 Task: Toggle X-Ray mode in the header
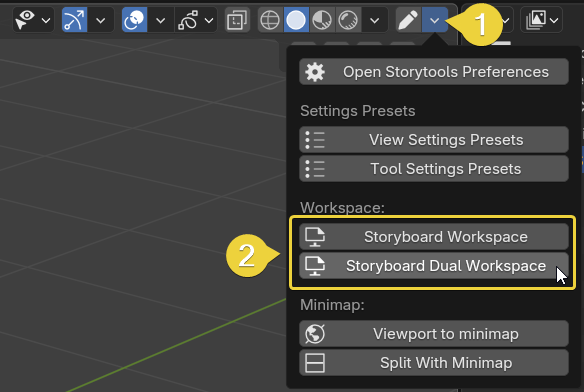pyautogui.click(x=237, y=20)
